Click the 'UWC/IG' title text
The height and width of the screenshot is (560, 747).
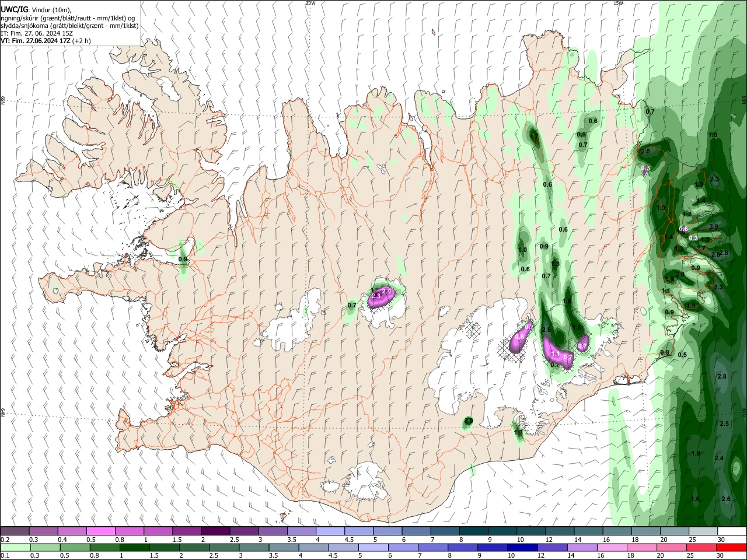[14, 10]
